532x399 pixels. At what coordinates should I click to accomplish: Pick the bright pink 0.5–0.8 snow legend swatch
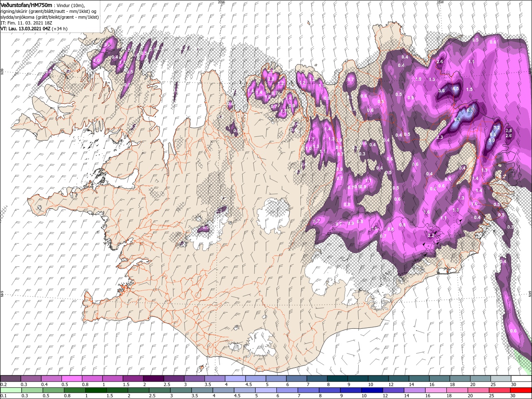pos(71,379)
